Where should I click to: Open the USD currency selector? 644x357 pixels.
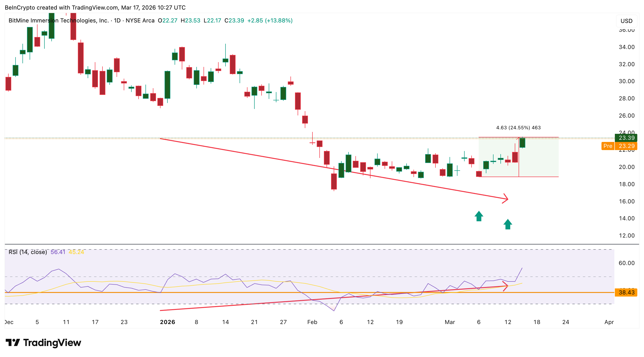pos(626,21)
